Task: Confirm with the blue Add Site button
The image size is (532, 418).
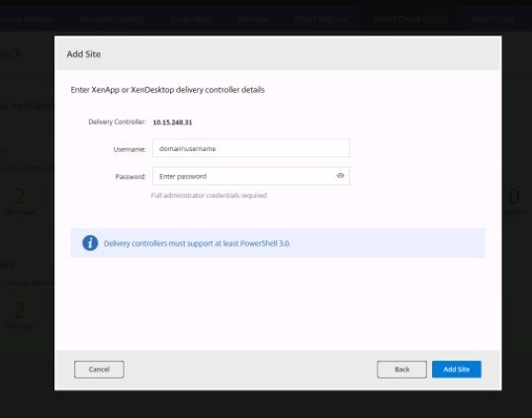Action: pos(456,370)
